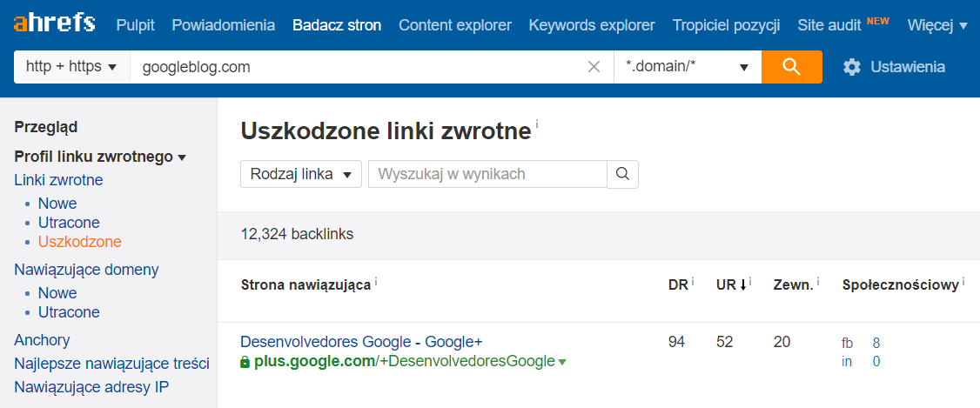Click magnifier beside Wyszukaj w wynikach
This screenshot has height=408, width=980.
click(x=622, y=174)
